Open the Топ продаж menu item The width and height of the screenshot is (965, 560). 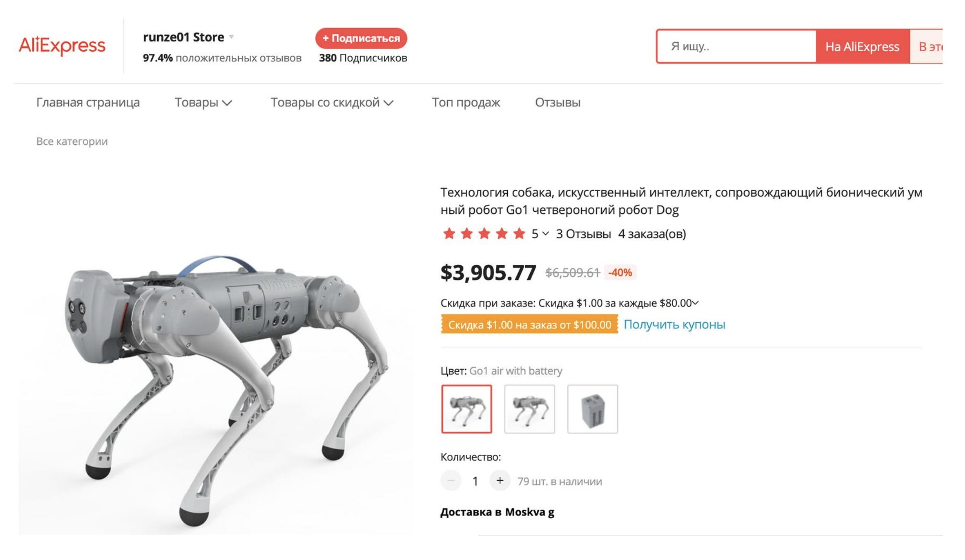[x=465, y=103]
